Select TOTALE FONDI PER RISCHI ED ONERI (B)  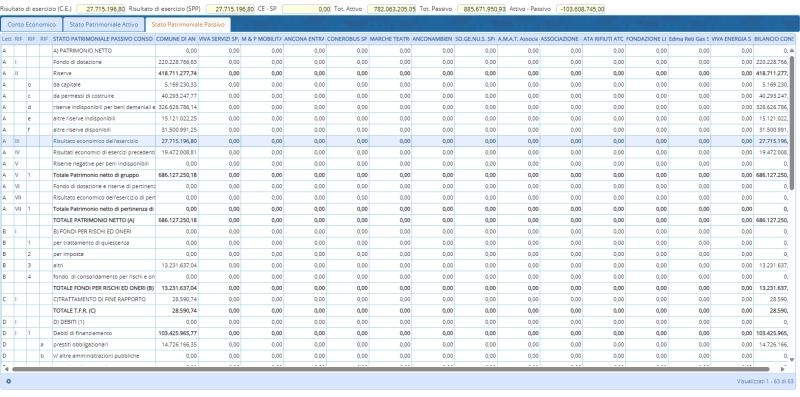[x=395, y=288]
